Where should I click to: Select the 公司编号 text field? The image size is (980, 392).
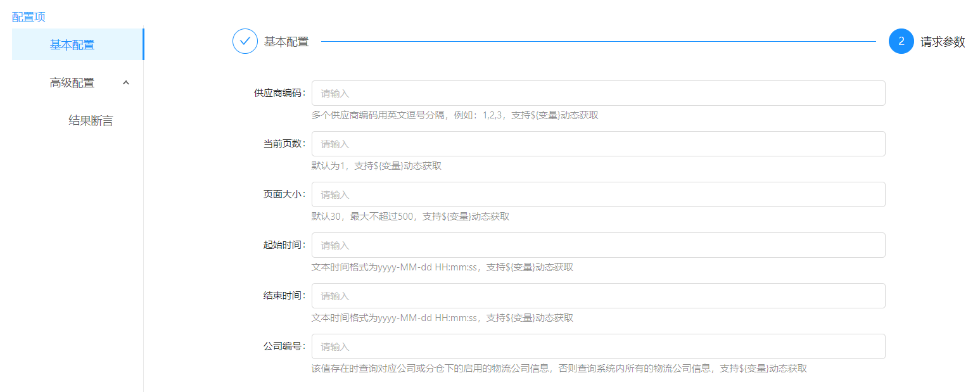point(598,346)
